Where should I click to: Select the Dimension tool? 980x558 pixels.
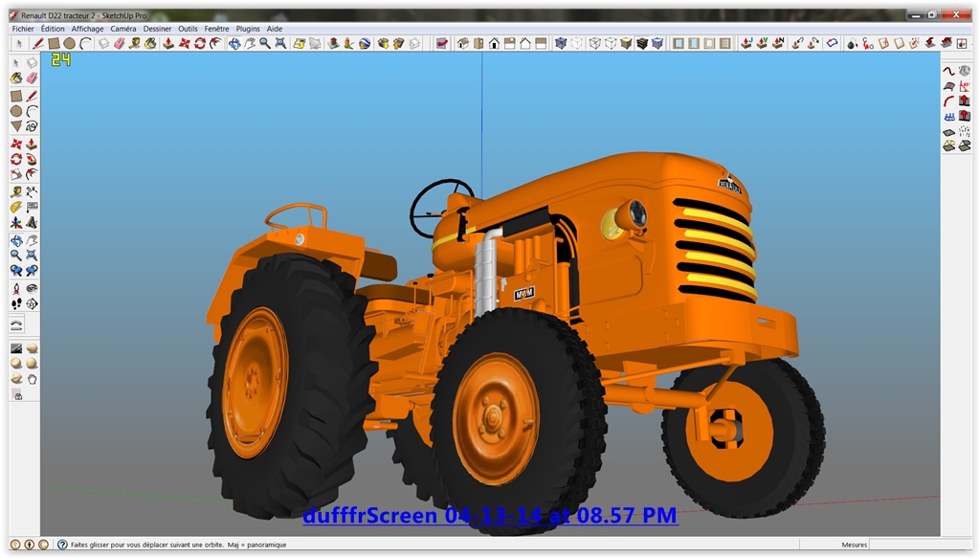tap(32, 191)
